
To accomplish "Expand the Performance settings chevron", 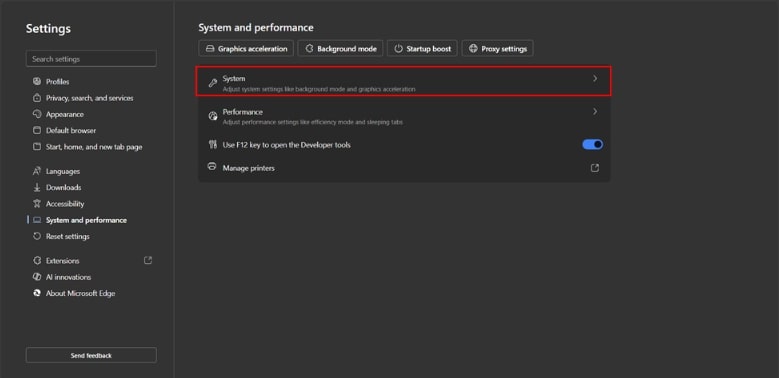I will (x=595, y=112).
